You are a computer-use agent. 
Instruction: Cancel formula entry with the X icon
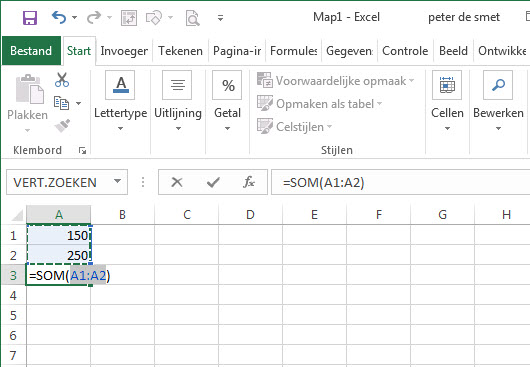coord(177,182)
